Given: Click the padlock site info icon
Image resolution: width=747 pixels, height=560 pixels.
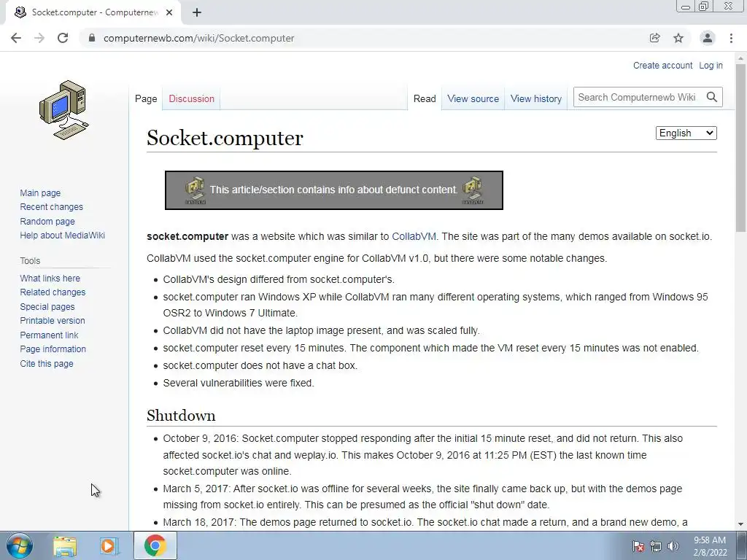Looking at the screenshot, I should [x=92, y=38].
